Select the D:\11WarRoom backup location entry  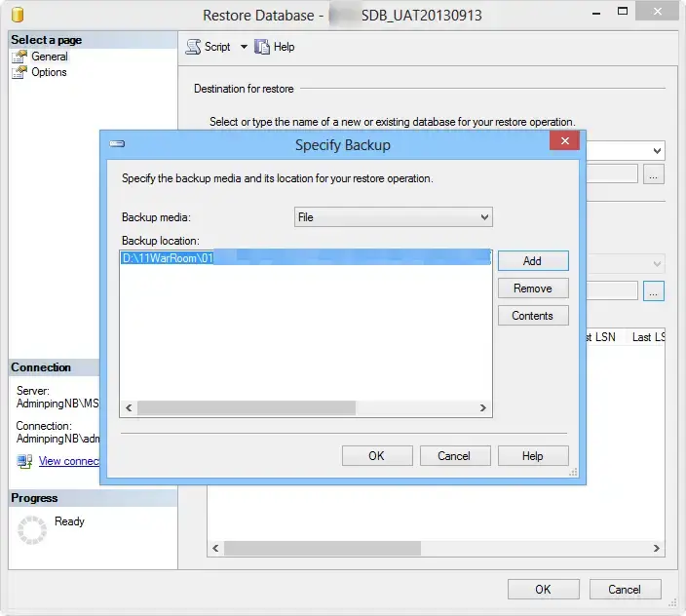pyautogui.click(x=305, y=257)
